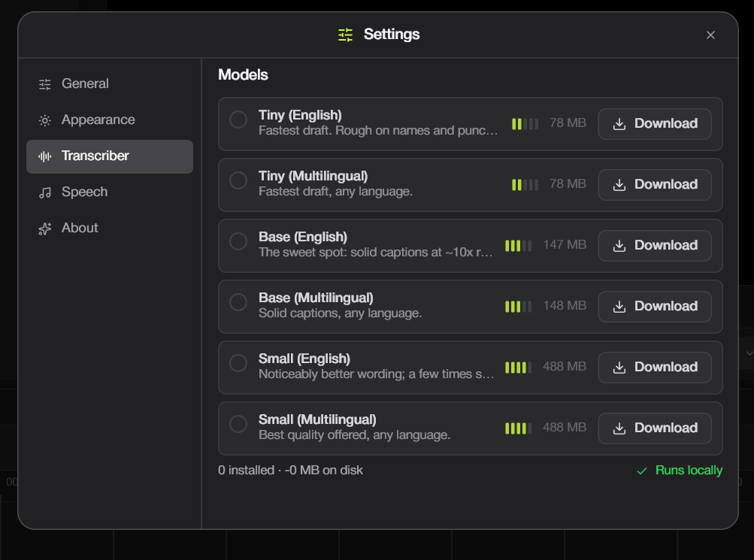Click the quality bars for Tiny (English)
This screenshot has height=560, width=754.
point(525,124)
